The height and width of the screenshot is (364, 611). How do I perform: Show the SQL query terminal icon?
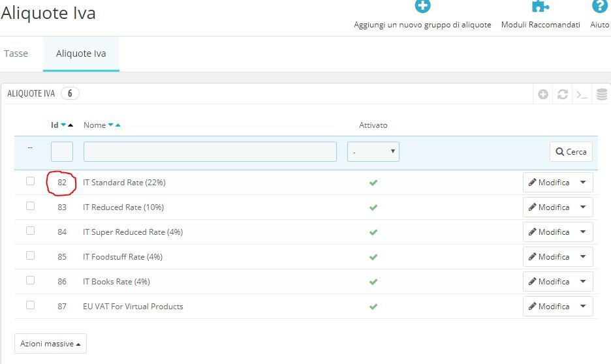pyautogui.click(x=581, y=95)
